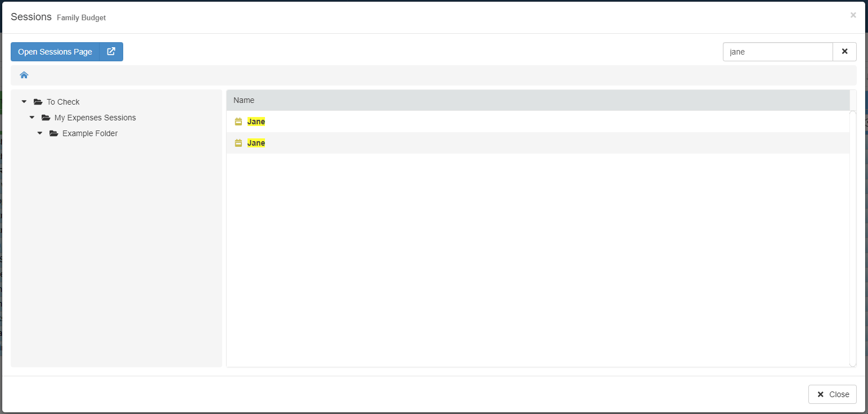Open the second Jane session
The image size is (868, 414).
pos(256,143)
